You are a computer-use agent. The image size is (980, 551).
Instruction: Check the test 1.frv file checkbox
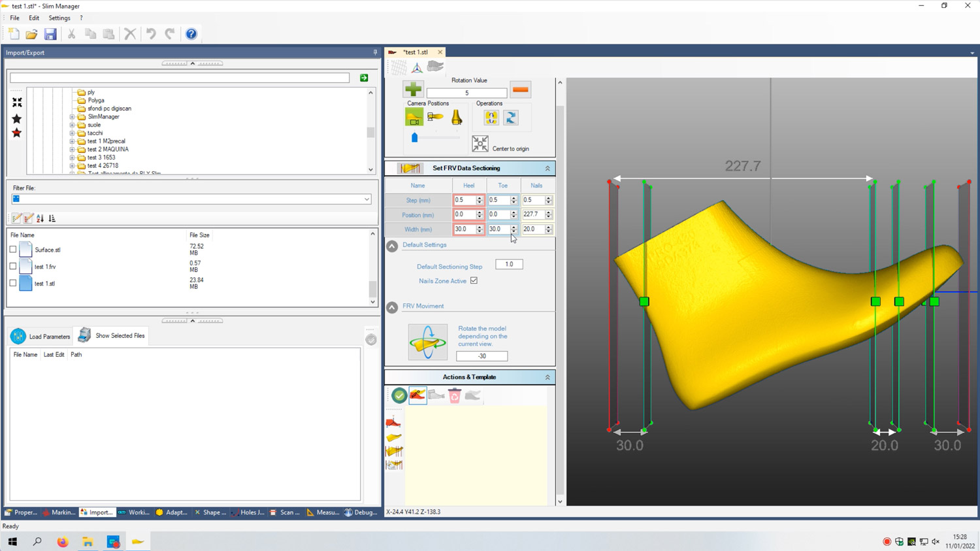(x=13, y=267)
